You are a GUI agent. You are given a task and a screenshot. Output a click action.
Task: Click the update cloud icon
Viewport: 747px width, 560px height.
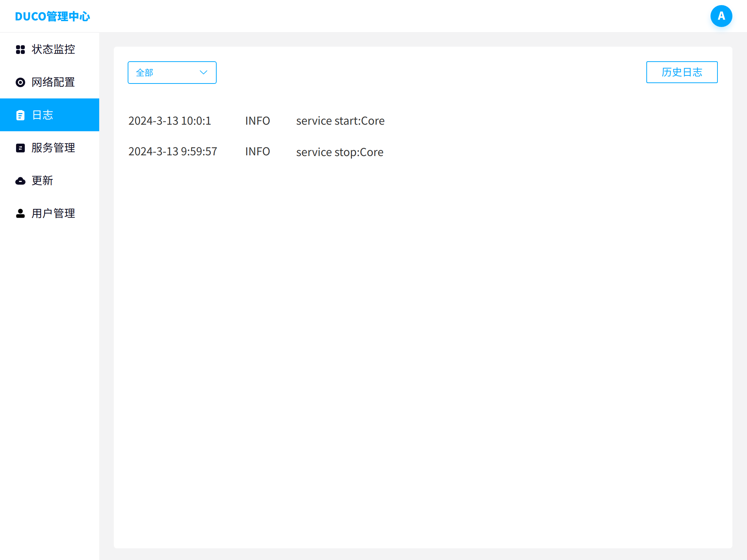[x=20, y=181]
